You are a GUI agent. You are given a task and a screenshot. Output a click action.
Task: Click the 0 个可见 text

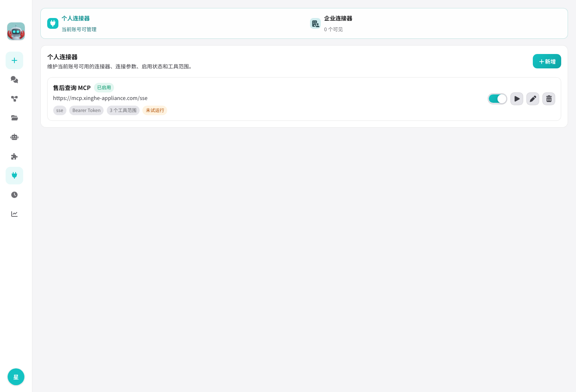tap(333, 29)
